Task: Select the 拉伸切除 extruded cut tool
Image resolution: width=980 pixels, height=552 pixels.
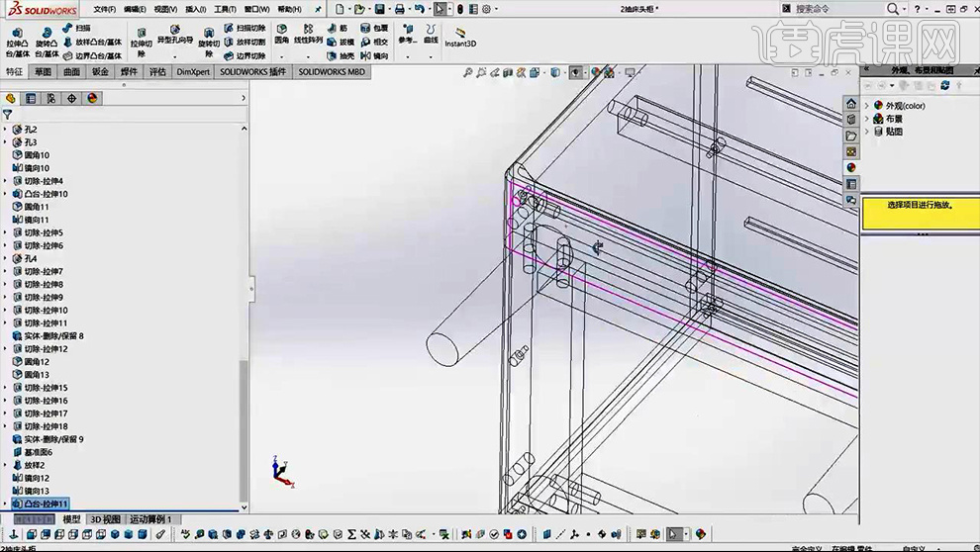Action: coord(142,42)
